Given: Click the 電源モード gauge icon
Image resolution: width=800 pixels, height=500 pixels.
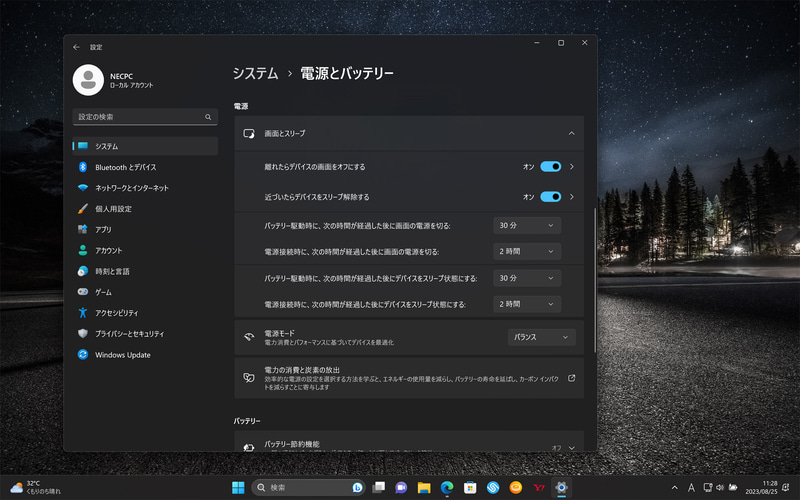Looking at the screenshot, I should pos(249,337).
